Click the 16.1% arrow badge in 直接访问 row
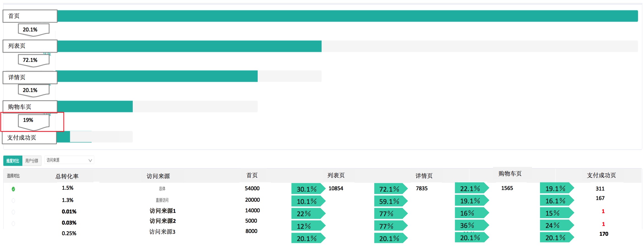 pos(557,201)
